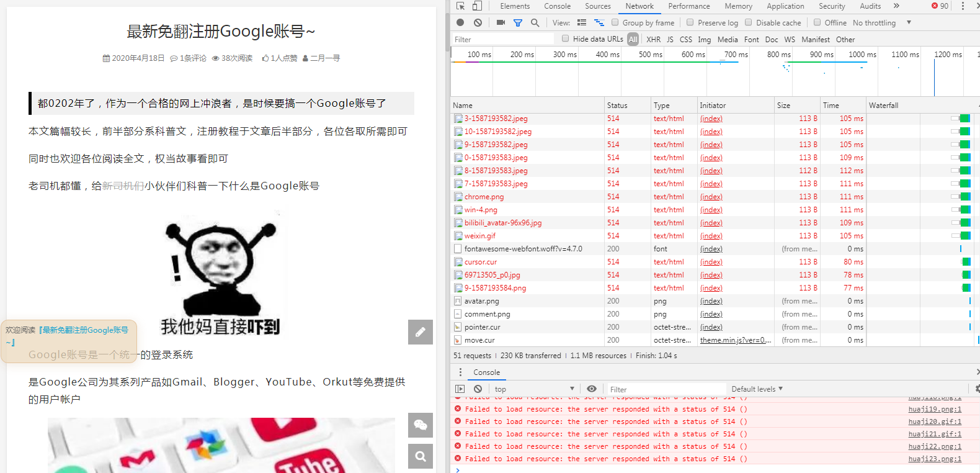Open the page search floating button

pyautogui.click(x=421, y=456)
